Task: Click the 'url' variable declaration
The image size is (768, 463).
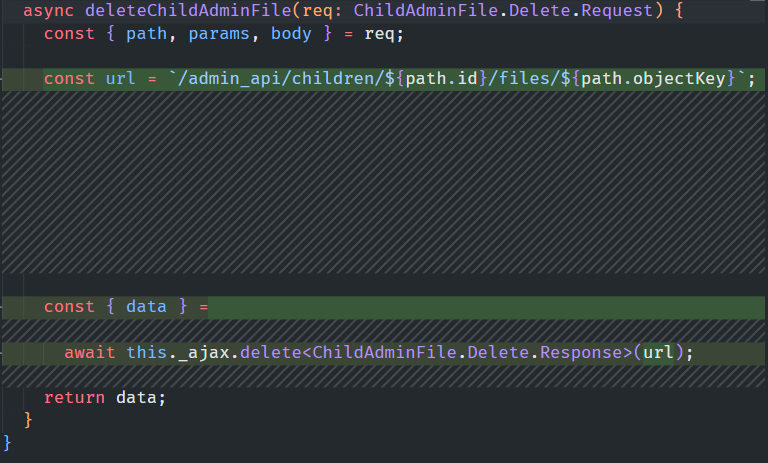Action: click(x=120, y=78)
